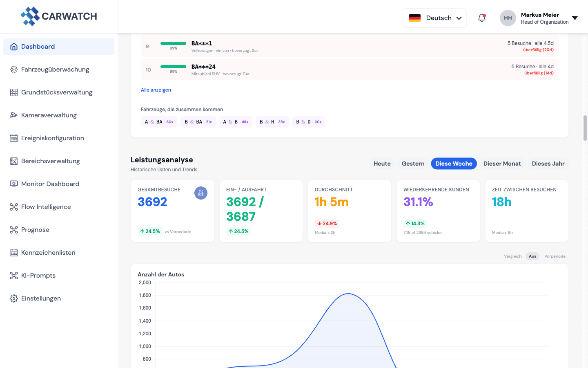Select the Kameraverwaltung sidebar icon

tap(13, 115)
